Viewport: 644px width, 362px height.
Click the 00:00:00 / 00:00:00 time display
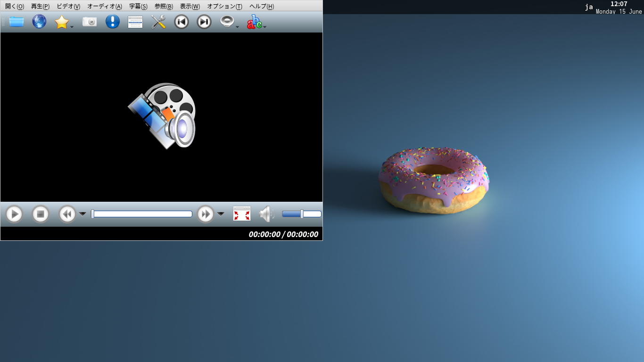coord(283,234)
